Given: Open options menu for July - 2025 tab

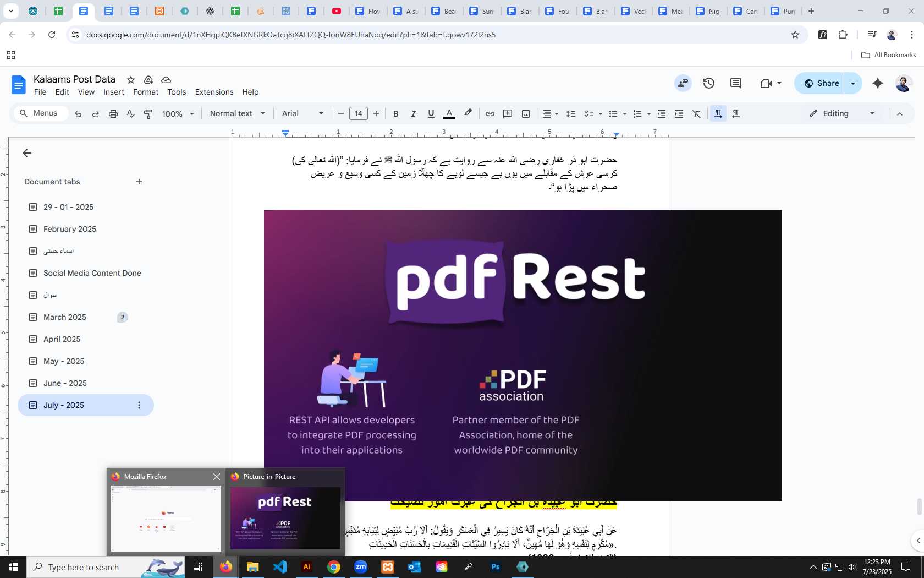Looking at the screenshot, I should tap(139, 405).
